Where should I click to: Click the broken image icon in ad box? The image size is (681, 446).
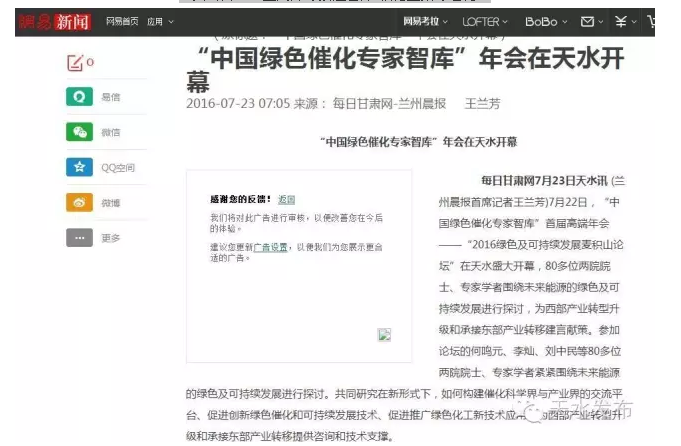tap(384, 335)
